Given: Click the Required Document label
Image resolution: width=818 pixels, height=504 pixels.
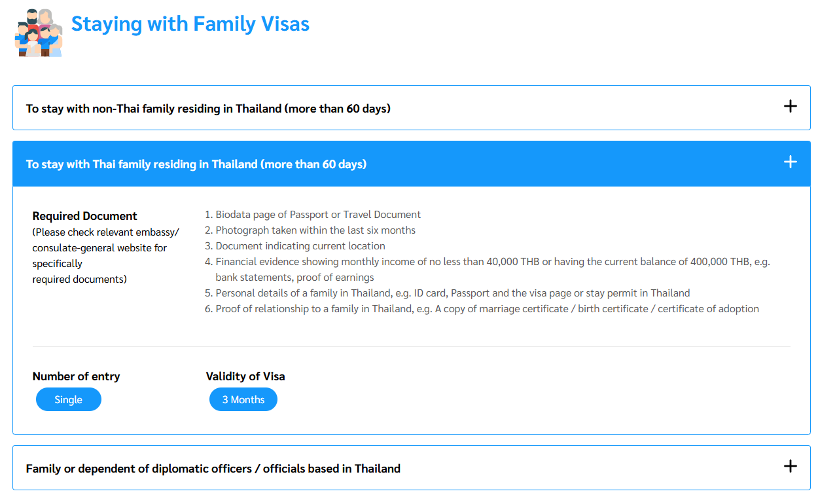Looking at the screenshot, I should (85, 216).
